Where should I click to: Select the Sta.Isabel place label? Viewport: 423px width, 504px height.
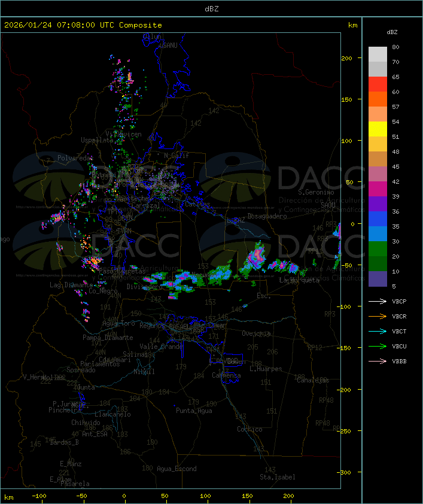point(277,477)
